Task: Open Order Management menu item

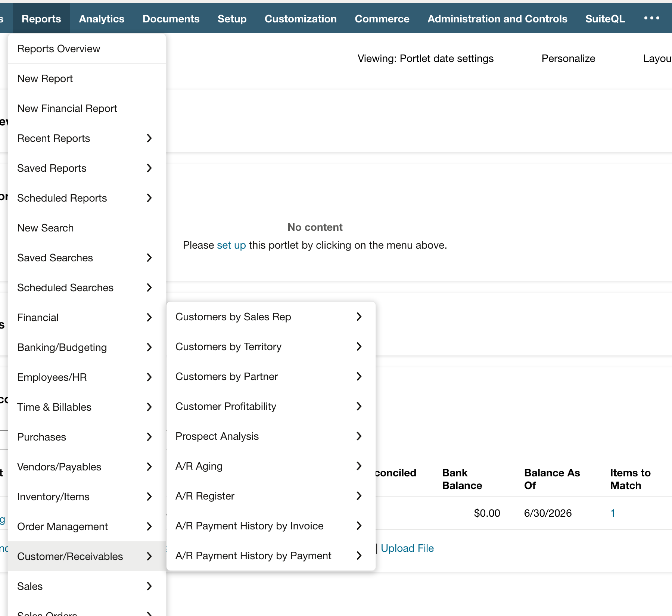Action: pos(87,526)
